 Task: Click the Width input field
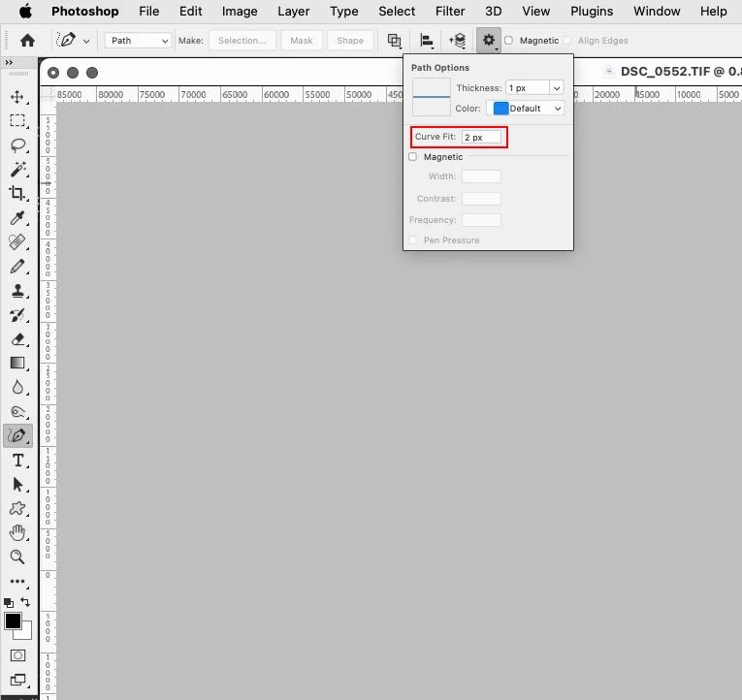[481, 176]
